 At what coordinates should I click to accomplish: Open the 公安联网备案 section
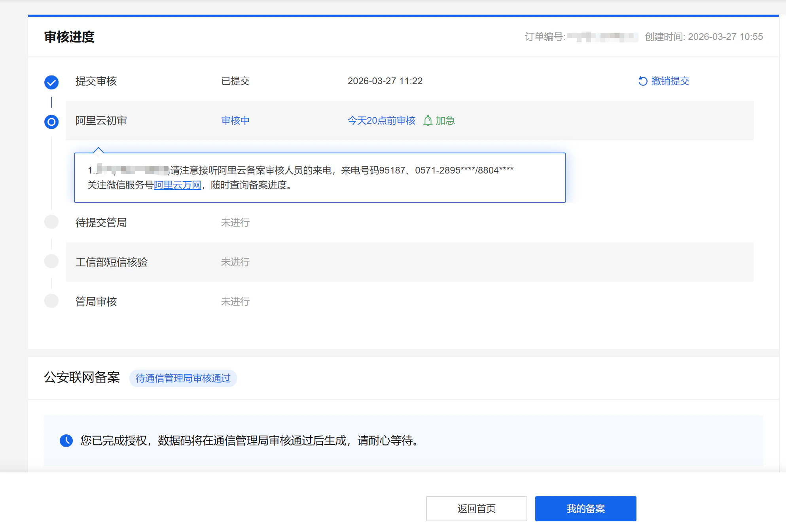tap(82, 377)
